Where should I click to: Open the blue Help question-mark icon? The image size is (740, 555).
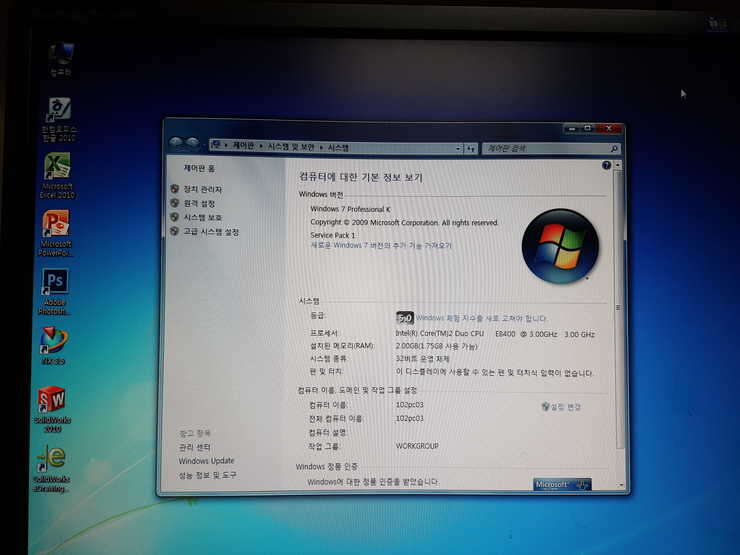tap(606, 165)
